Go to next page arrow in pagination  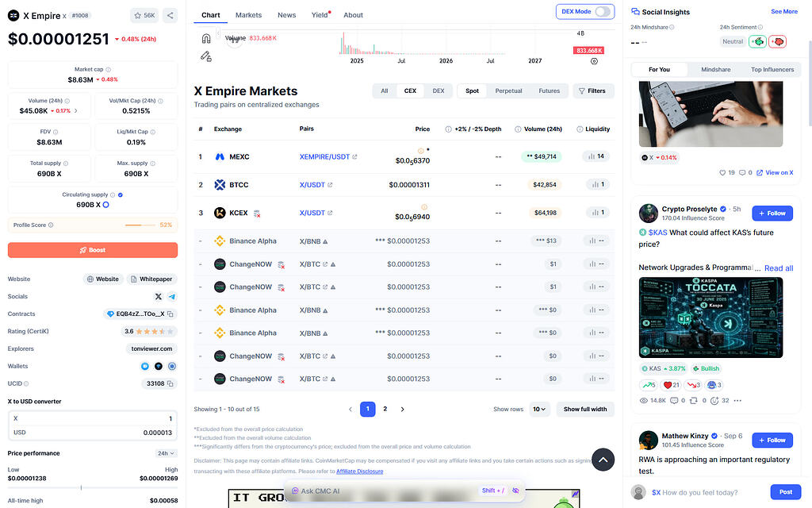[402, 409]
